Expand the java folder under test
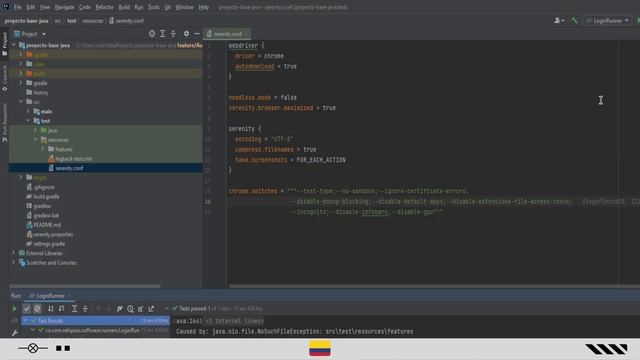This screenshot has width=640, height=360. [36, 130]
